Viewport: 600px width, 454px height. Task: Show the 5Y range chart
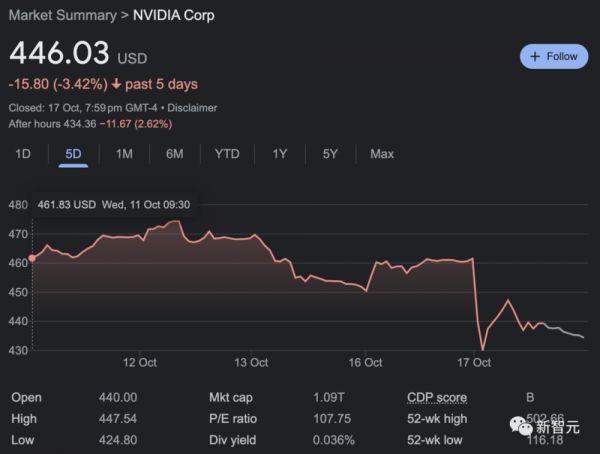tap(330, 154)
